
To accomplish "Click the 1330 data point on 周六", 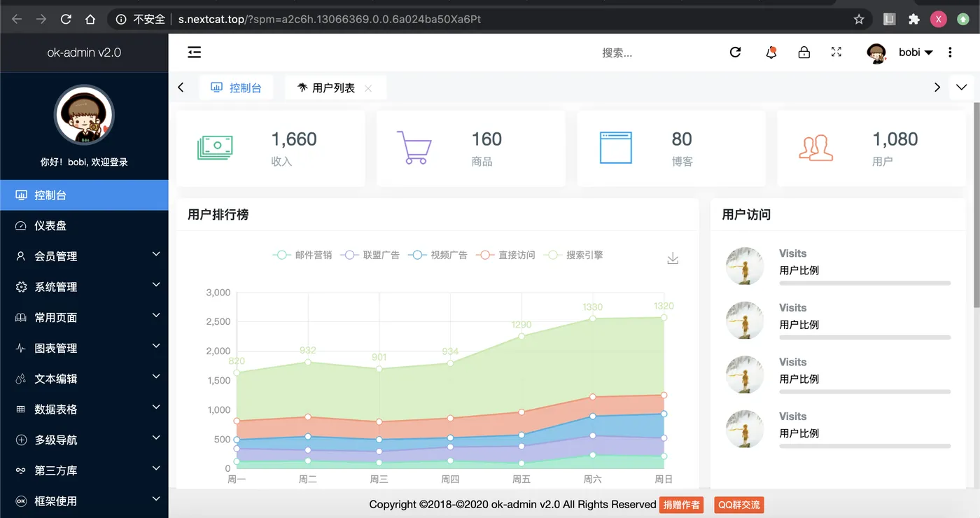I will coord(593,318).
